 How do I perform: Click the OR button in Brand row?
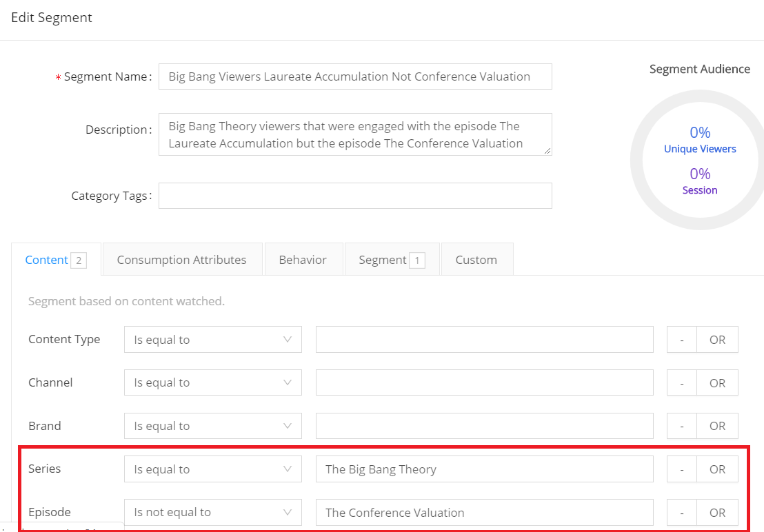717,426
